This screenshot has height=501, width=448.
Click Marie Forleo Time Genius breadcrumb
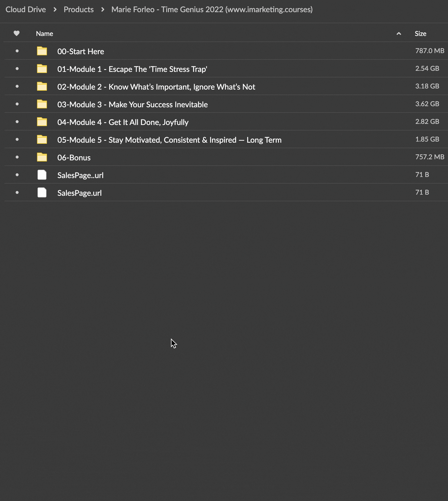tap(212, 9)
